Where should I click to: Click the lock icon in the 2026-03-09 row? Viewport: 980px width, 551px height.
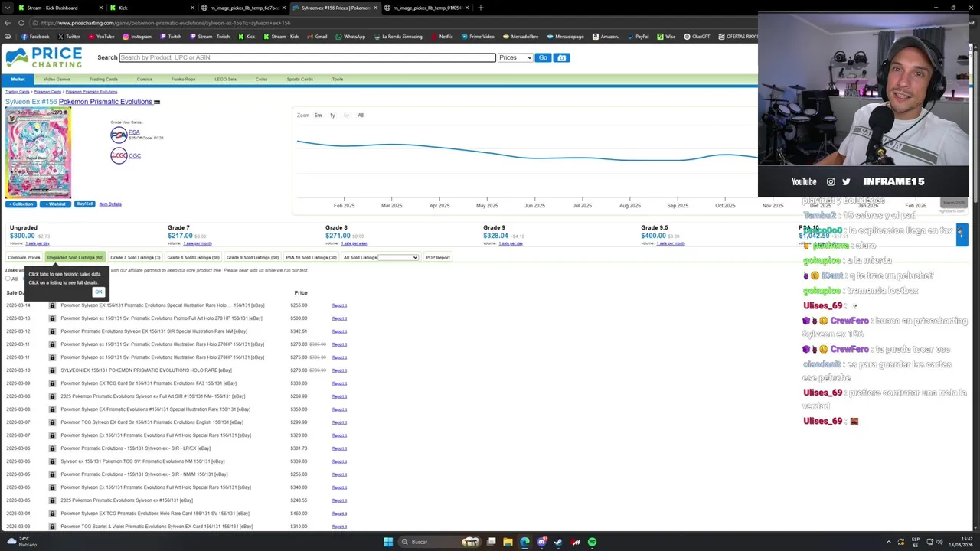[x=52, y=383]
